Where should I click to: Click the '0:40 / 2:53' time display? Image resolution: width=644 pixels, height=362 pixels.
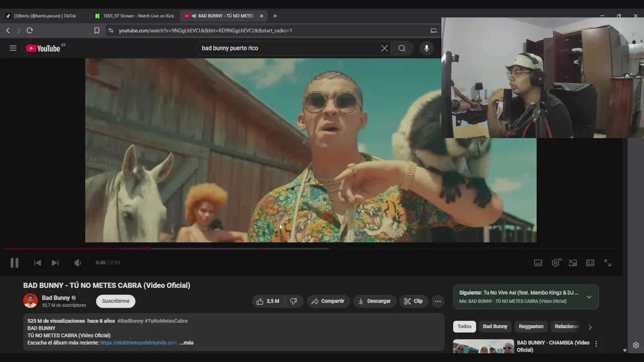point(108,263)
